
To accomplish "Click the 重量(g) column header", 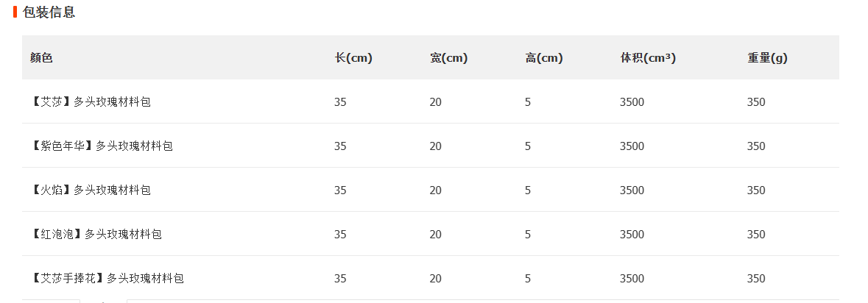I will point(767,58).
